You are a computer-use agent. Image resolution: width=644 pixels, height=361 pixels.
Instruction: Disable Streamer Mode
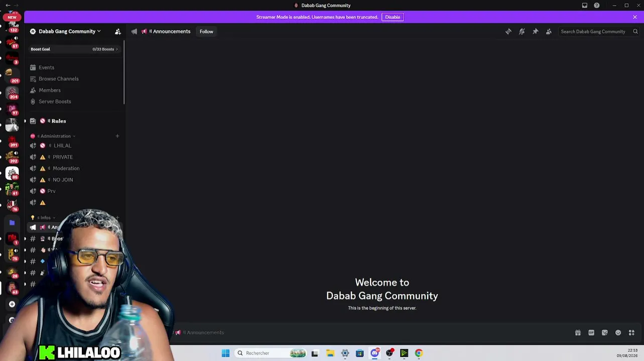393,17
